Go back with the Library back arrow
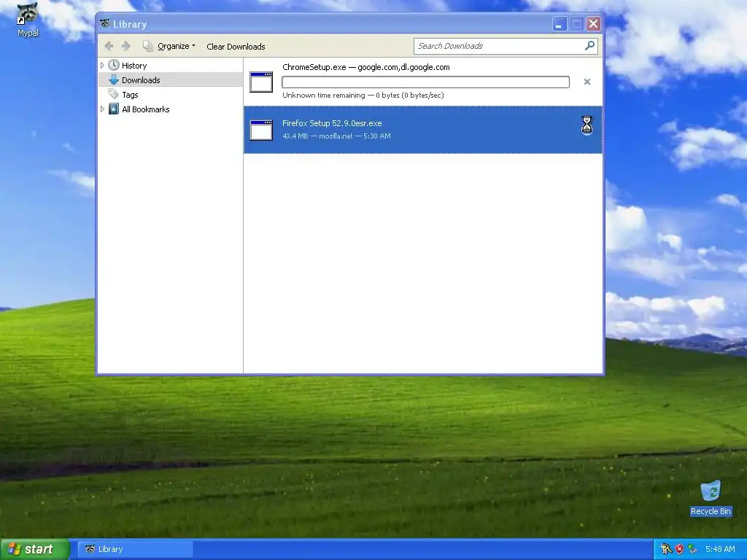Viewport: 747px width, 560px height. point(109,46)
